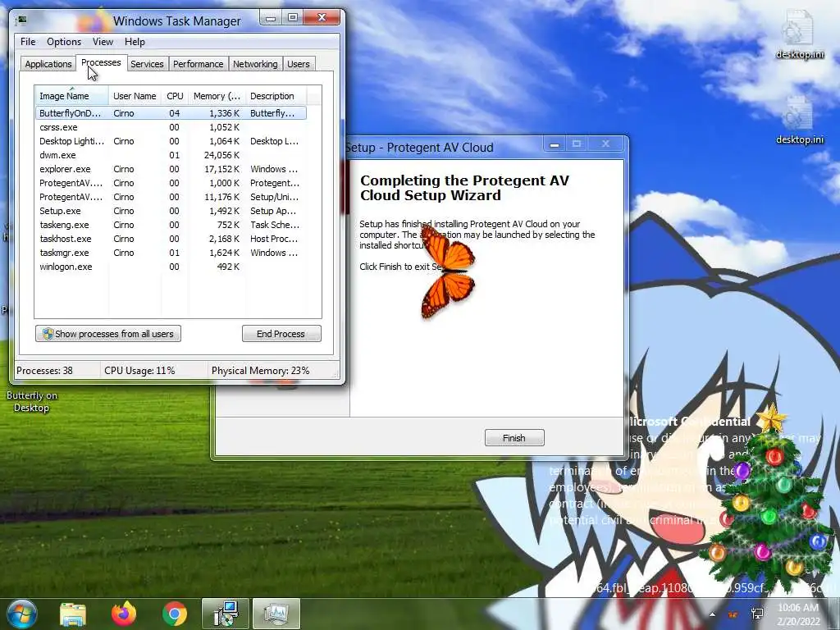Image resolution: width=840 pixels, height=630 pixels.
Task: Open the Help menu in Task Manager
Action: (x=135, y=42)
